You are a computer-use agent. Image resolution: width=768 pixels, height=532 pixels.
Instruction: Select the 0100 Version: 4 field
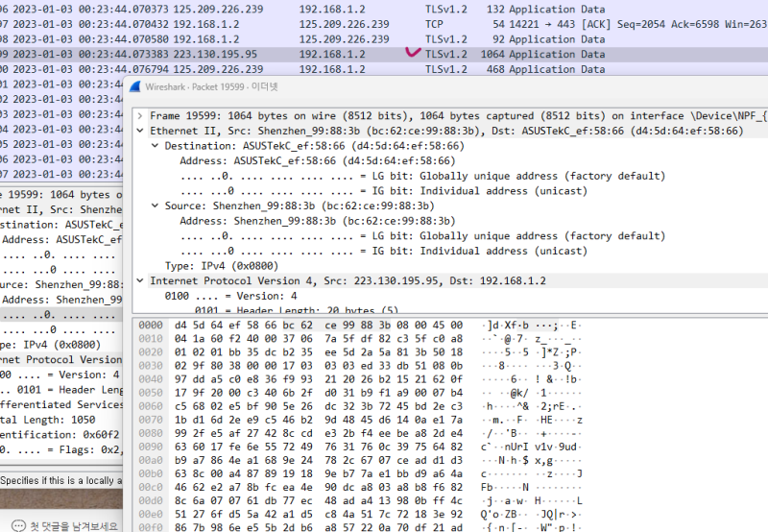(230, 296)
